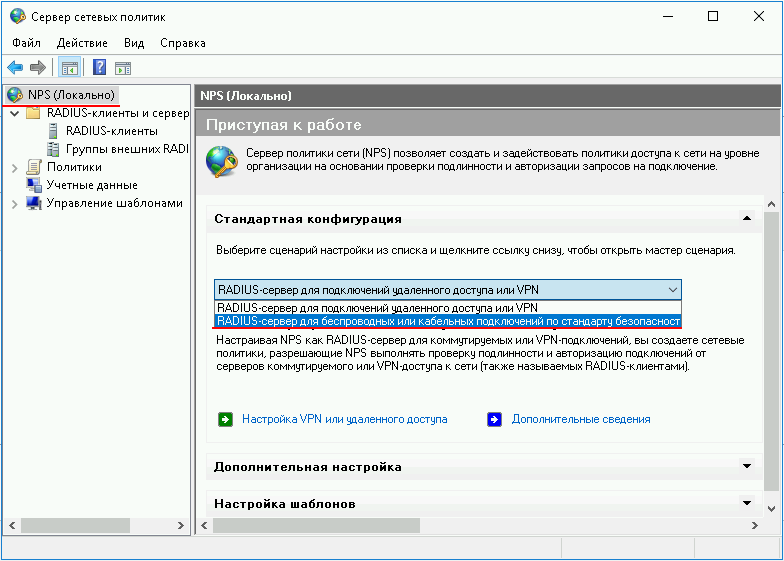Maximize the Сервер сетевых политик window
The height and width of the screenshot is (561, 784).
713,16
